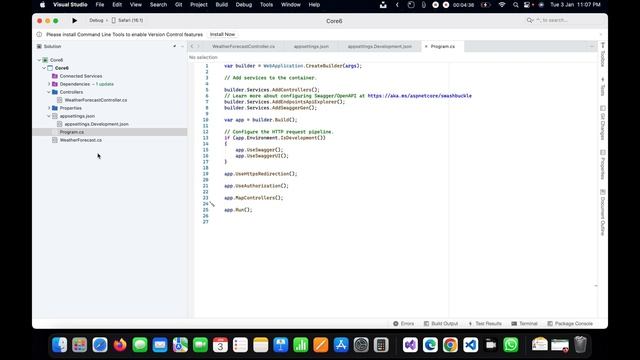Open System Settings from the Dock
The width and height of the screenshot is (640, 360).
pos(361,345)
